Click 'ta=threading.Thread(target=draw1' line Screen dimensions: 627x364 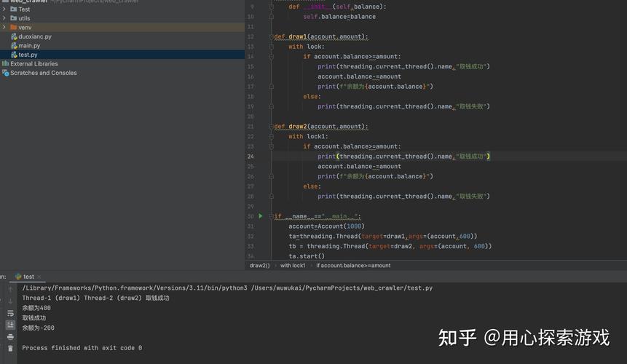[382, 236]
